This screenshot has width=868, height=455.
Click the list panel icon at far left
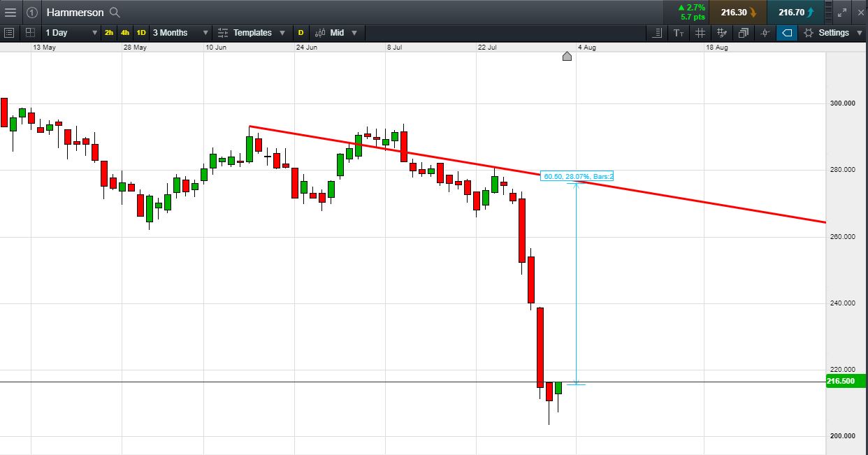[9, 32]
